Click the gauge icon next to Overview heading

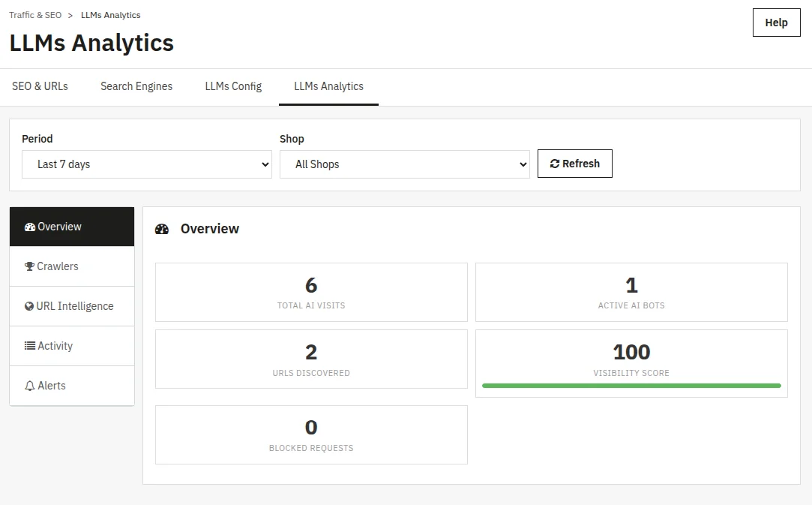(161, 229)
